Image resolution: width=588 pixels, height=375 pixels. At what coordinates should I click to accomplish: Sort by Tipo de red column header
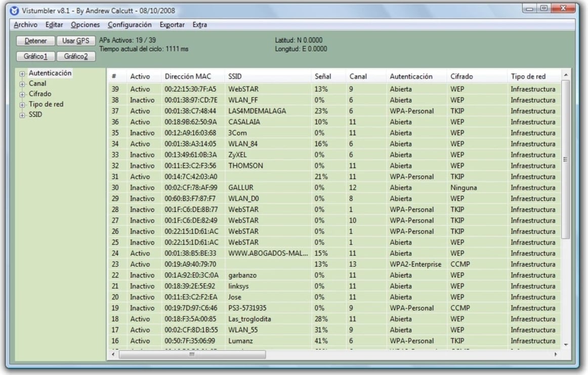534,76
